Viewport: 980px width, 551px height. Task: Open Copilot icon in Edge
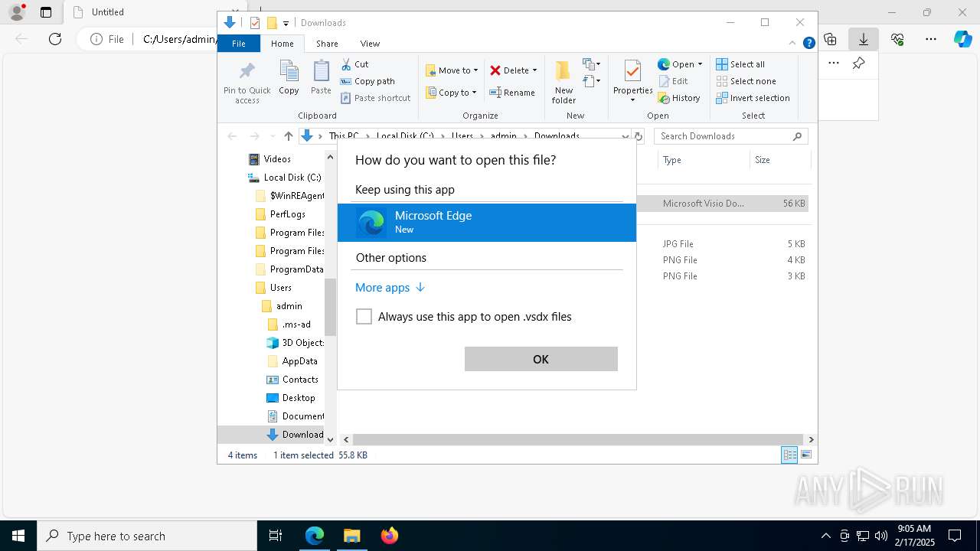click(x=963, y=39)
